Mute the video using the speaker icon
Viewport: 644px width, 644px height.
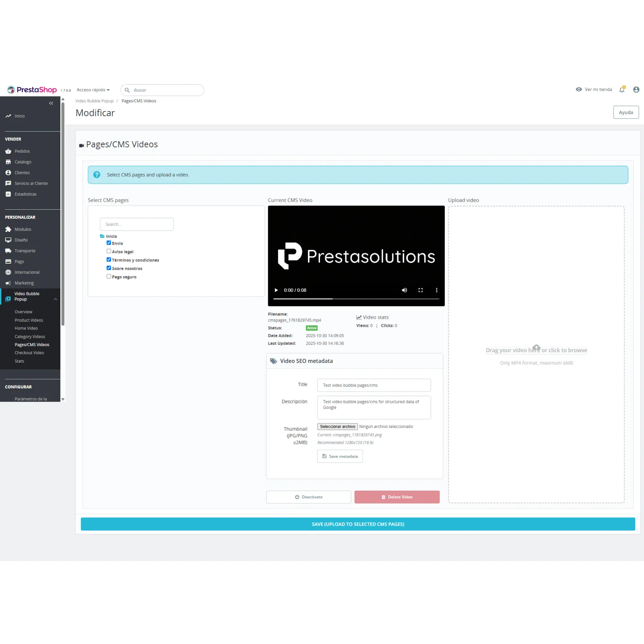(404, 290)
